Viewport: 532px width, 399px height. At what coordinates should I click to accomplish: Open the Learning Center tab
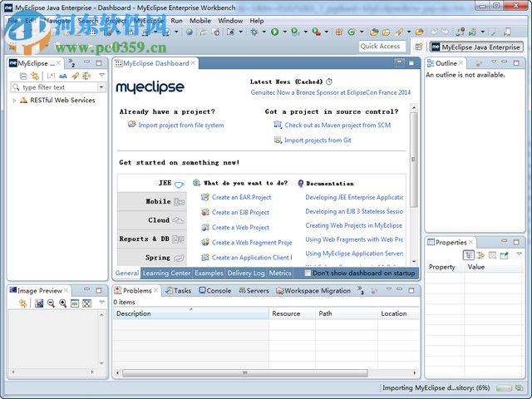coord(166,273)
